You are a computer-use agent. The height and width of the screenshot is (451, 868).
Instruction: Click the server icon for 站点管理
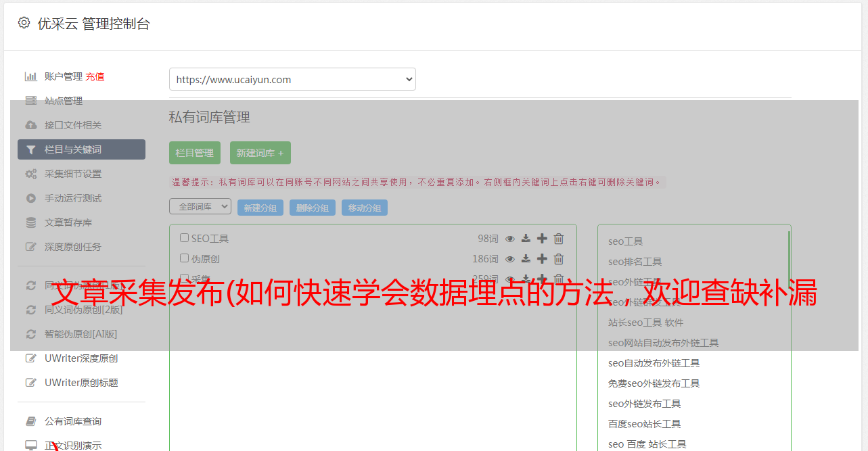coord(31,101)
